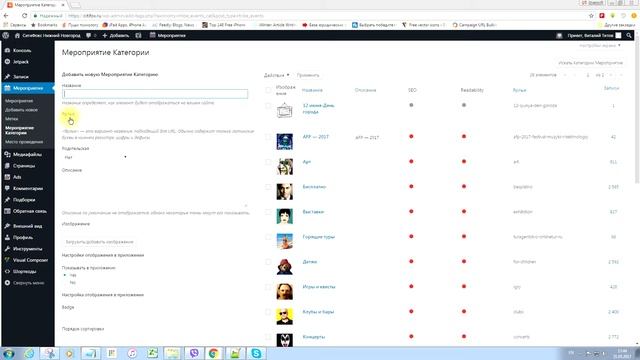Open Инструменты in sidebar
The image size is (640, 360).
[x=28, y=249]
